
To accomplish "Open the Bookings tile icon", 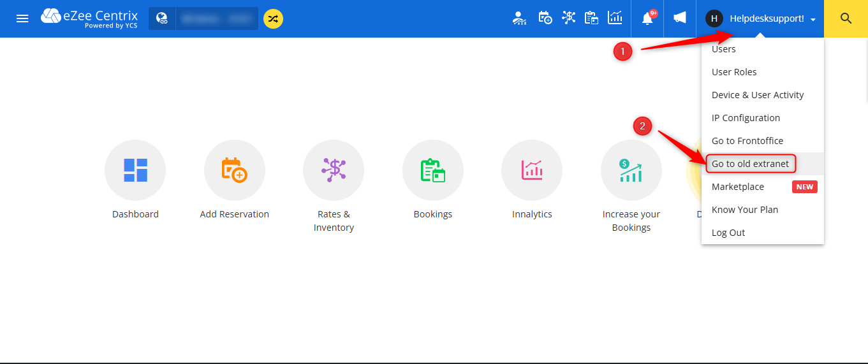I will click(433, 170).
